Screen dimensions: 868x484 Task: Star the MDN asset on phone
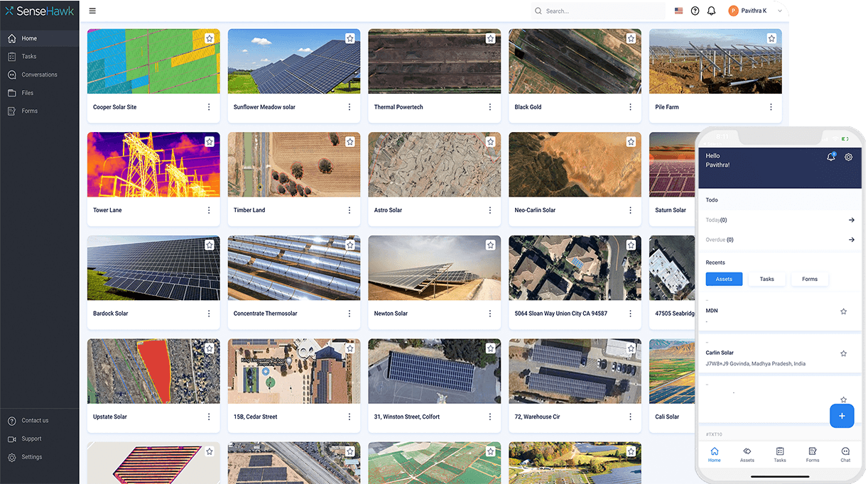tap(844, 312)
